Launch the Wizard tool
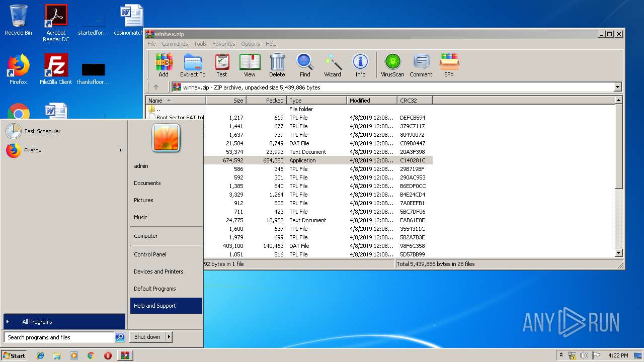This screenshot has width=644, height=362. tap(333, 65)
